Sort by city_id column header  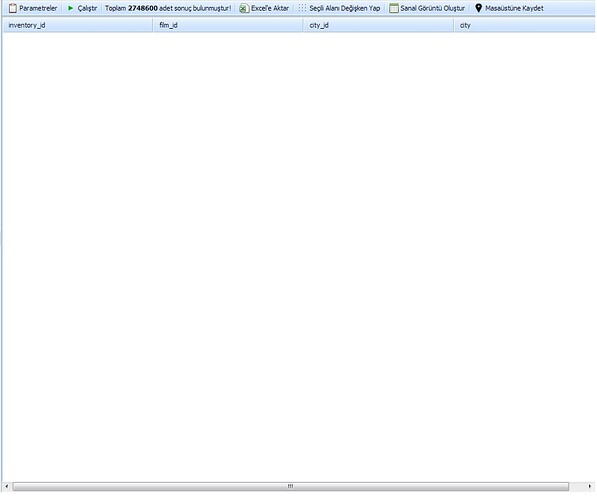(x=378, y=25)
